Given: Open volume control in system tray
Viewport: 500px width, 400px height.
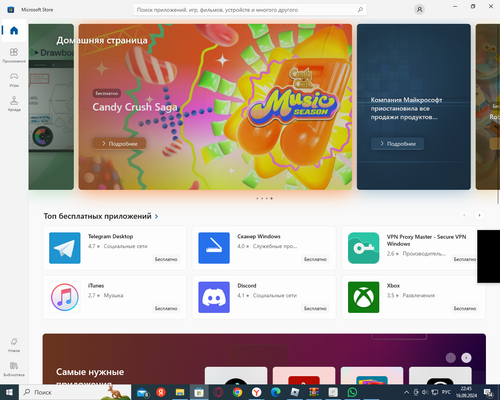Looking at the screenshot, I should click(x=425, y=392).
